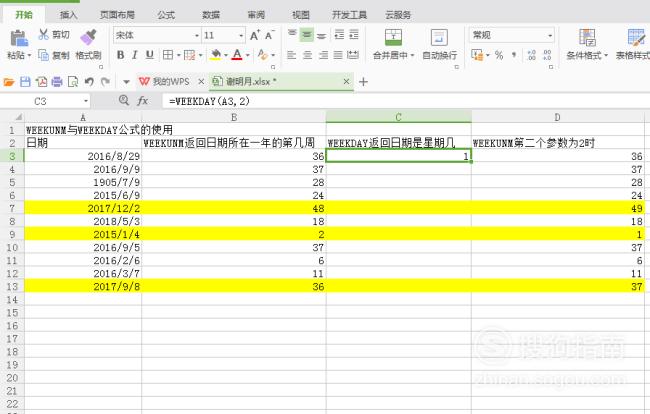
Task: Close the 谢明月.xlsx document tab
Action: click(x=347, y=82)
